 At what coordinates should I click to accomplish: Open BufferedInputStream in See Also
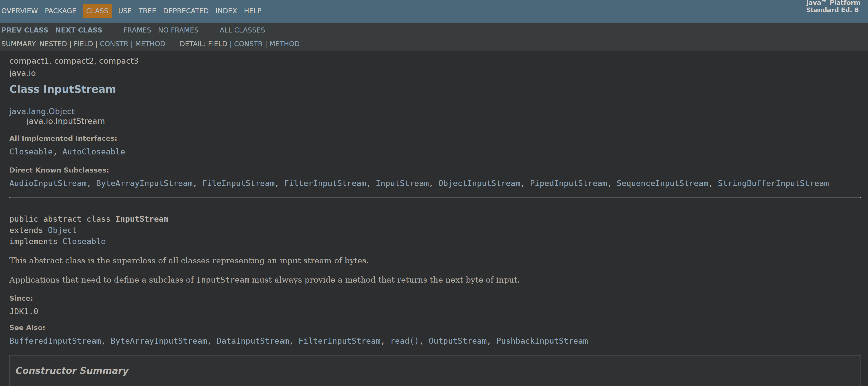point(55,341)
